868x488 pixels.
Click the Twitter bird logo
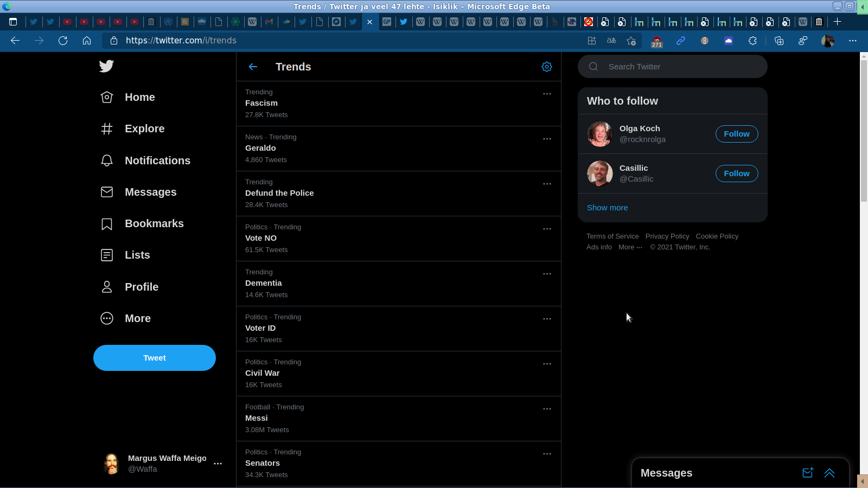click(x=106, y=66)
